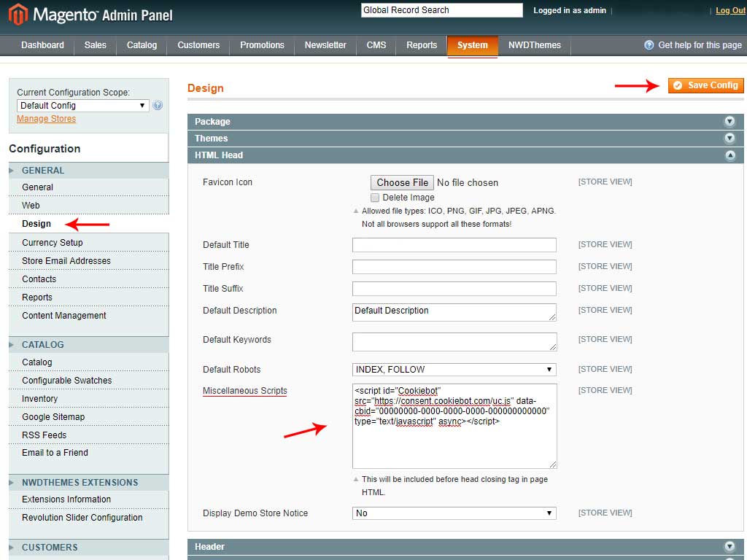
Task: Open the Current Configuration Scope dropdown
Action: click(83, 105)
